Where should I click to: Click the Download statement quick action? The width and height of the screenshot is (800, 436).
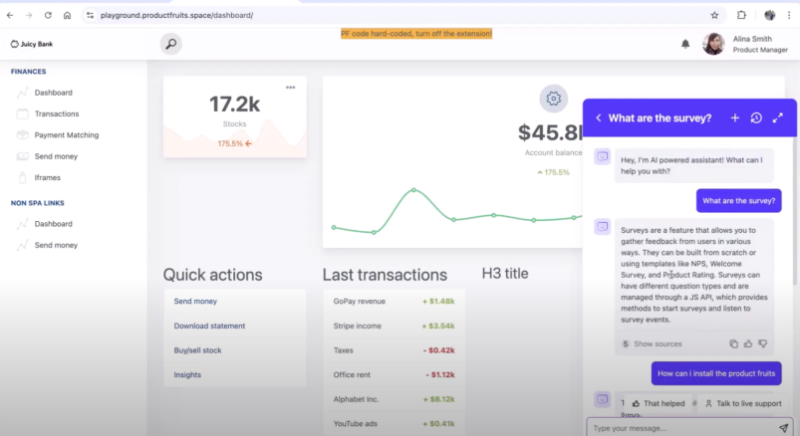(x=209, y=326)
